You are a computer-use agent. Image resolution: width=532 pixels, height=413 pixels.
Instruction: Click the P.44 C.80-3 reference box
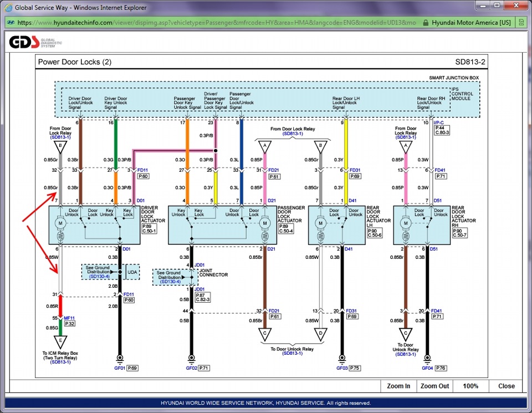point(442,130)
